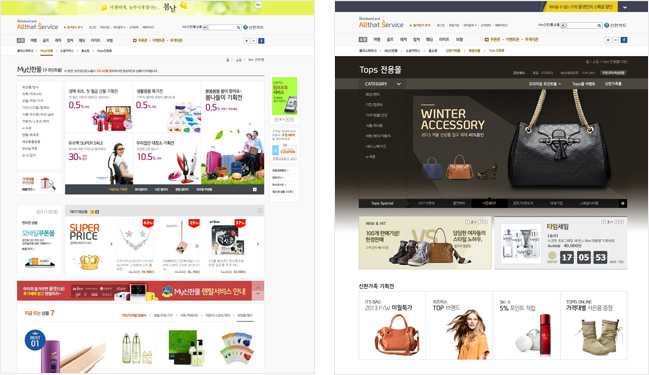Open 모바일쿠폰몰 panel
This screenshot has width=649, height=375.
click(x=39, y=241)
